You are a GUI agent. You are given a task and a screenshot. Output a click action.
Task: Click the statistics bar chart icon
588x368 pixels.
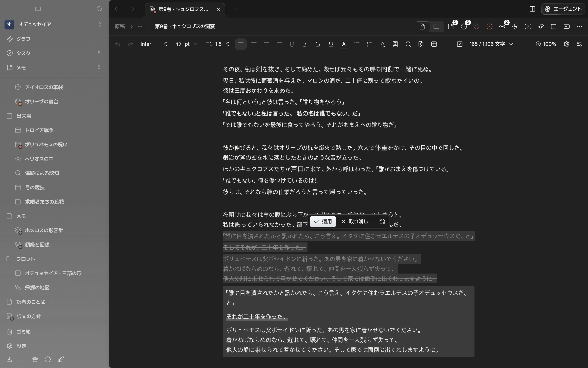[x=22, y=359]
